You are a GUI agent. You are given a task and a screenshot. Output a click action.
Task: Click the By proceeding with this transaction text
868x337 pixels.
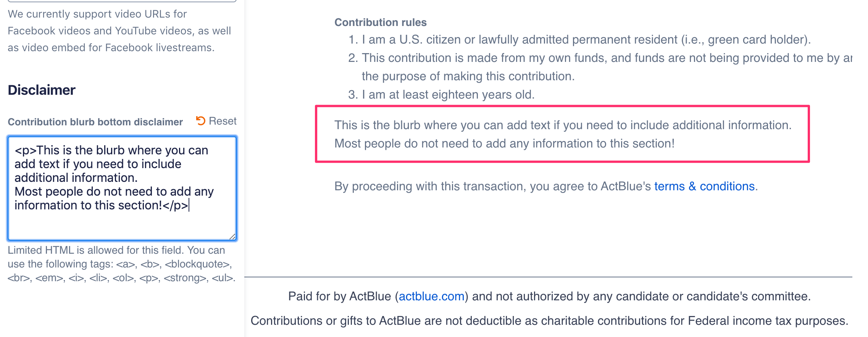tap(492, 186)
